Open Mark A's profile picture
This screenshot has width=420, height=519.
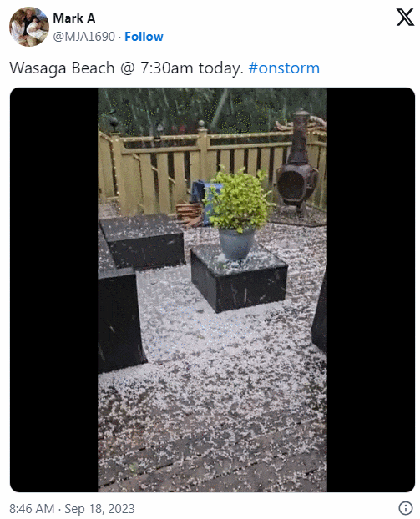point(29,27)
